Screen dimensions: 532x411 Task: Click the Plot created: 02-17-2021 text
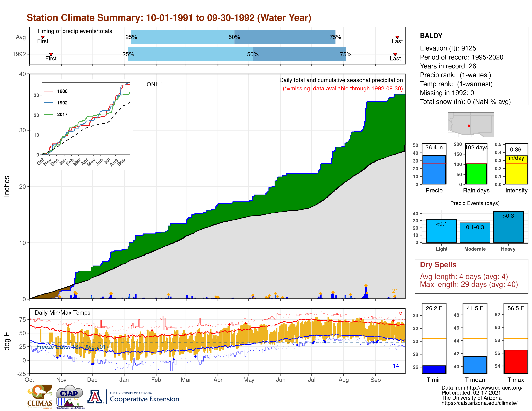(x=471, y=393)
